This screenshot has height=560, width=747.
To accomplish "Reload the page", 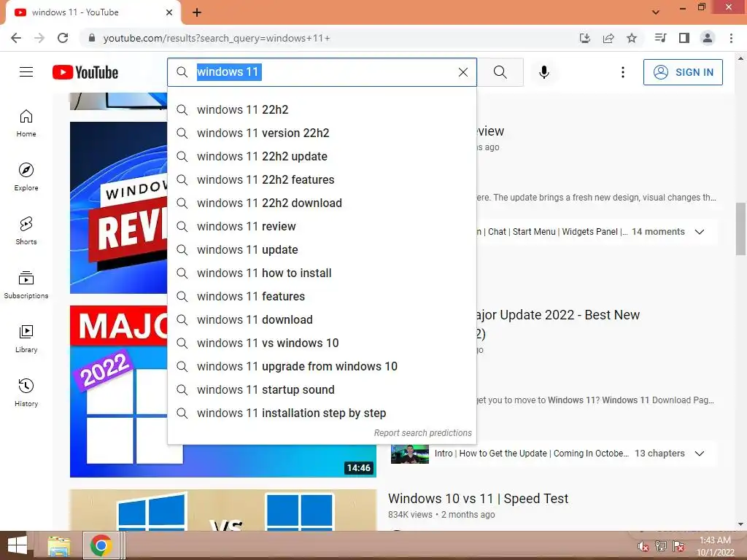I will [x=63, y=38].
